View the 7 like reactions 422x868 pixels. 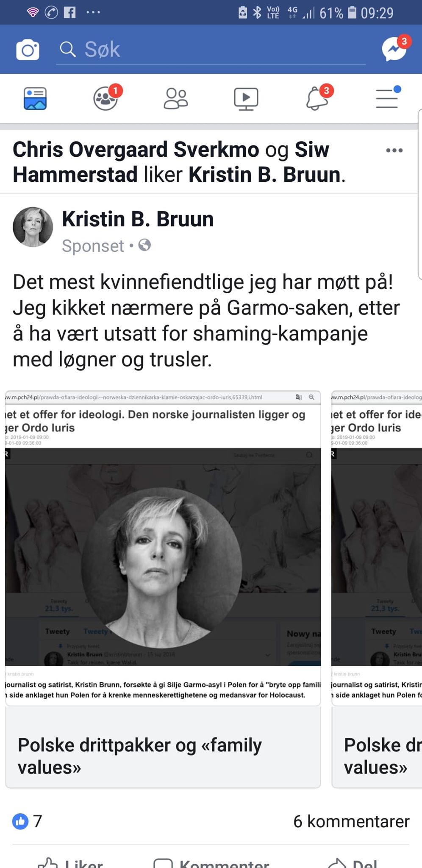(x=27, y=821)
